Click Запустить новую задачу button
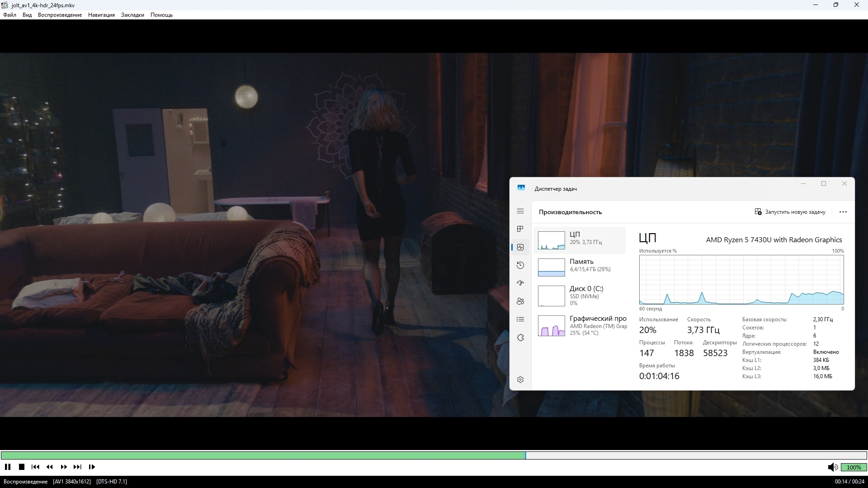Screen dimensions: 868x488 click(790, 212)
